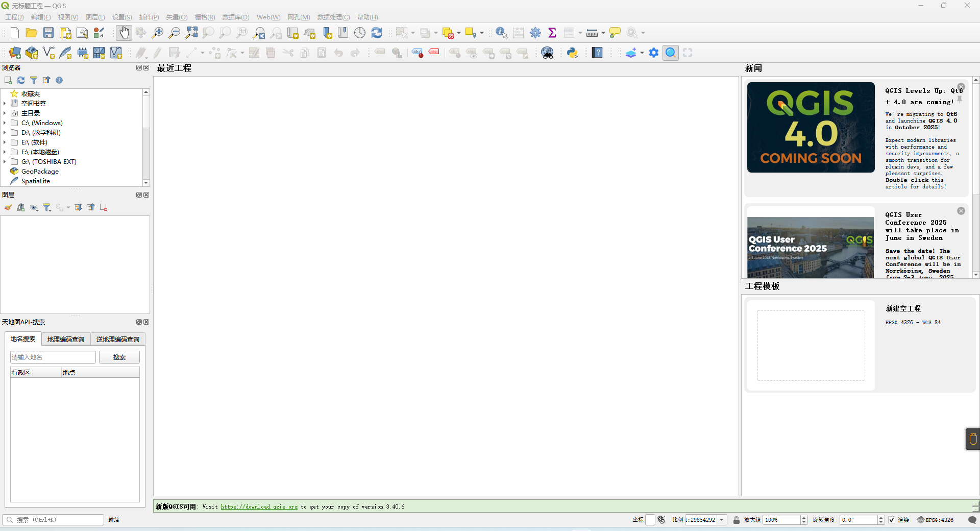
Task: Switch to the 逆地理编码查询 tab
Action: [x=118, y=340]
